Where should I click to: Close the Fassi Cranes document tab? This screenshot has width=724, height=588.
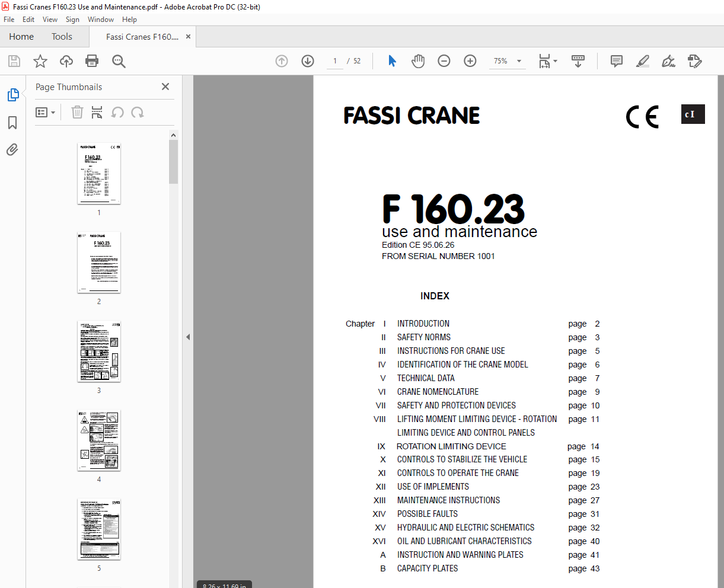coord(188,36)
